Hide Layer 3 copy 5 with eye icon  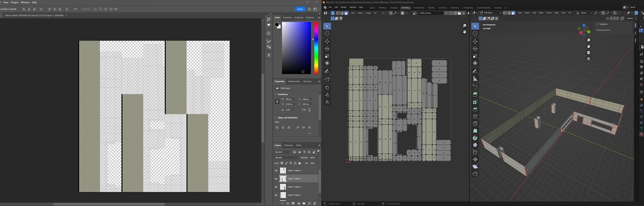pyautogui.click(x=276, y=179)
